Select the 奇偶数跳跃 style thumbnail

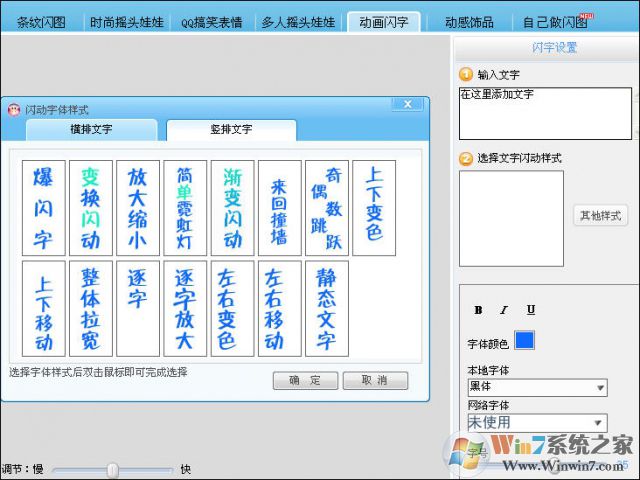point(327,208)
